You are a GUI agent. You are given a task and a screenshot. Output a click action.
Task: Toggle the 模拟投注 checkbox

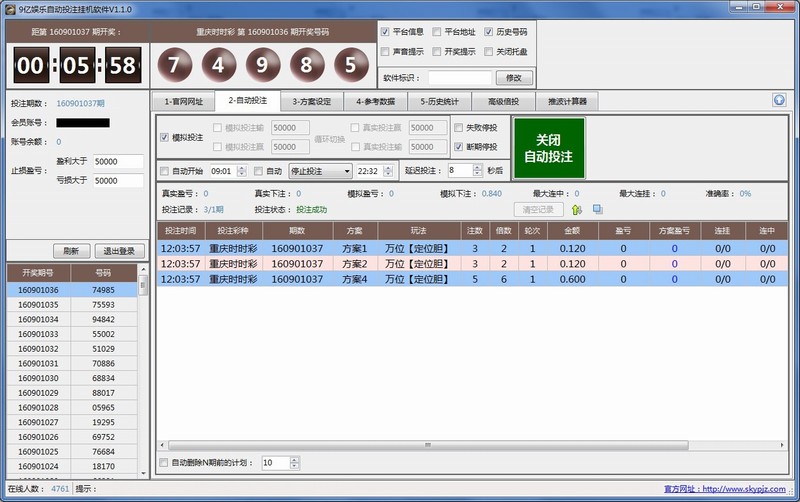click(165, 137)
